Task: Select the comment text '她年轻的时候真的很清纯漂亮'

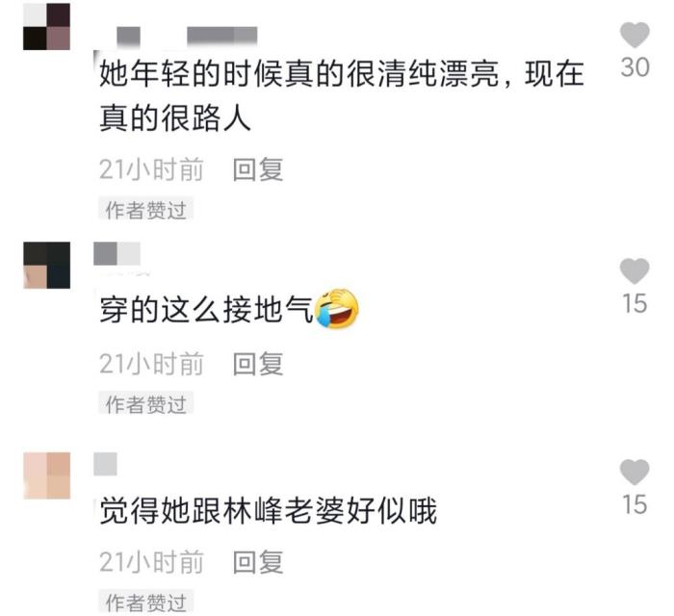Action: pyautogui.click(x=299, y=74)
